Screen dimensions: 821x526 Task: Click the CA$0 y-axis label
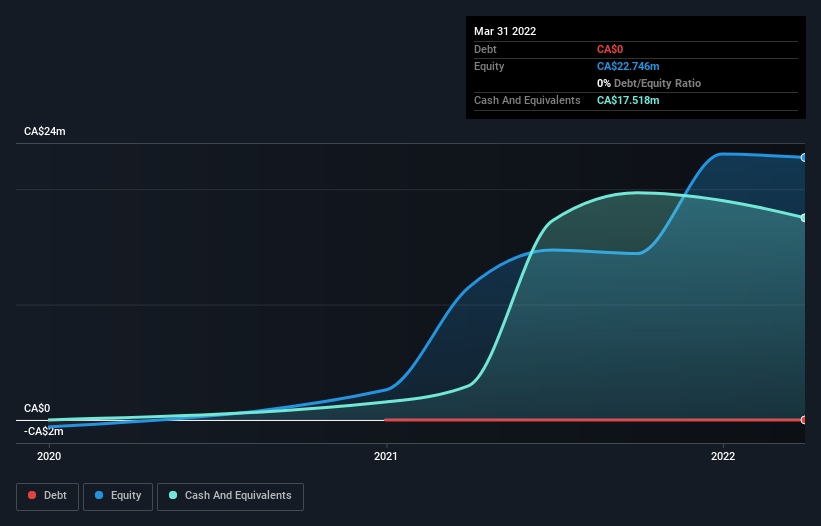pyautogui.click(x=37, y=408)
